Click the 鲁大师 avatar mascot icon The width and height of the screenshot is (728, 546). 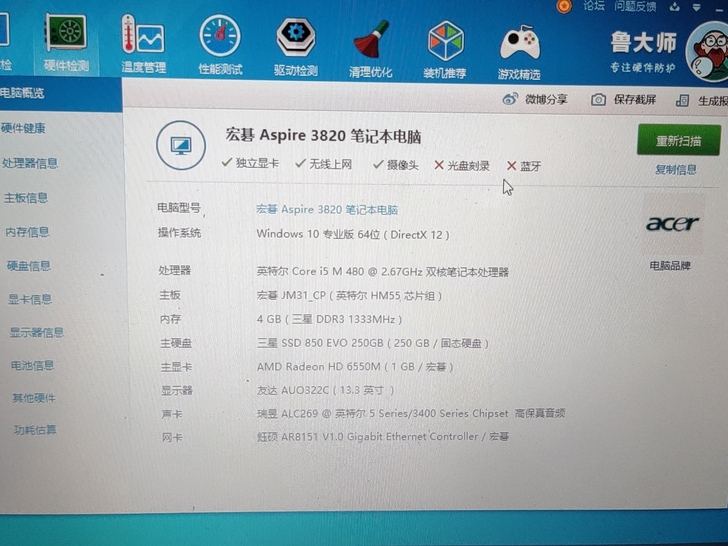point(708,52)
